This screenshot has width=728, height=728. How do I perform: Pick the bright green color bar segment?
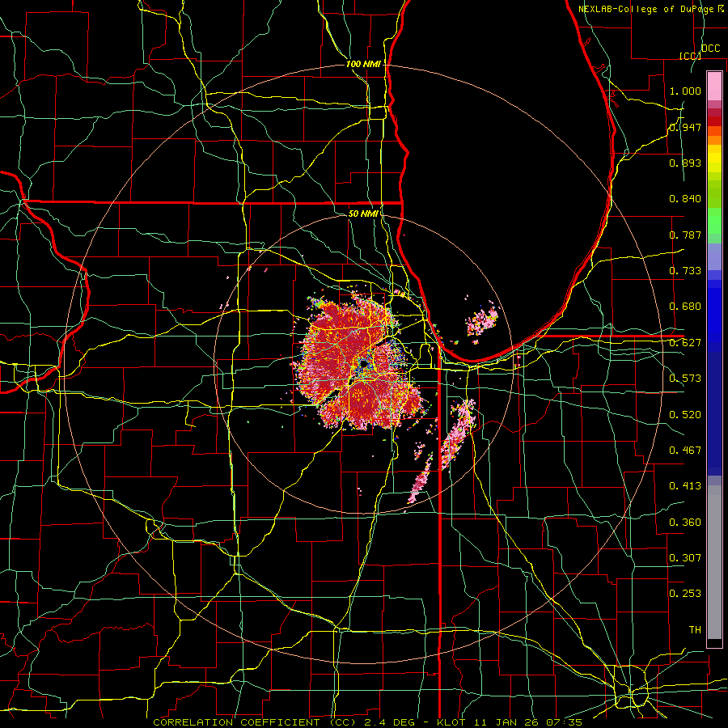714,221
